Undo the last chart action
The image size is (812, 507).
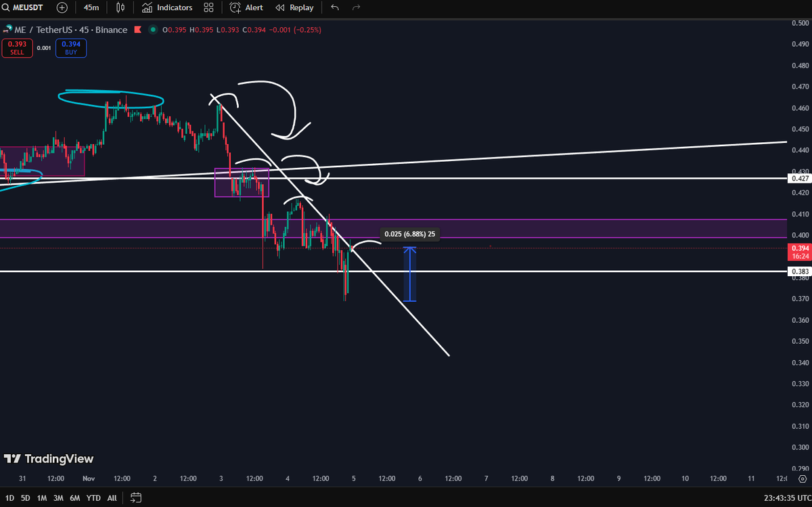point(335,7)
